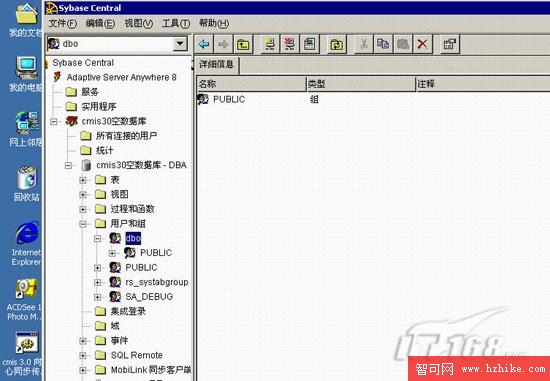Collapse the dbo user tree node

coord(98,239)
